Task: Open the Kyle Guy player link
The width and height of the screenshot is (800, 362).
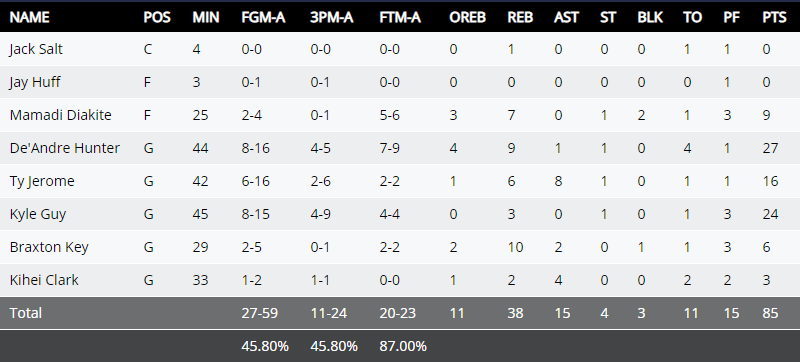Action: pyautogui.click(x=38, y=214)
